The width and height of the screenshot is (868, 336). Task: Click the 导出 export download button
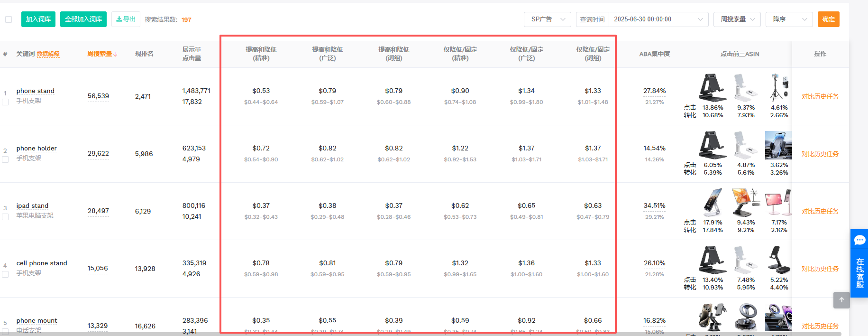click(x=126, y=19)
